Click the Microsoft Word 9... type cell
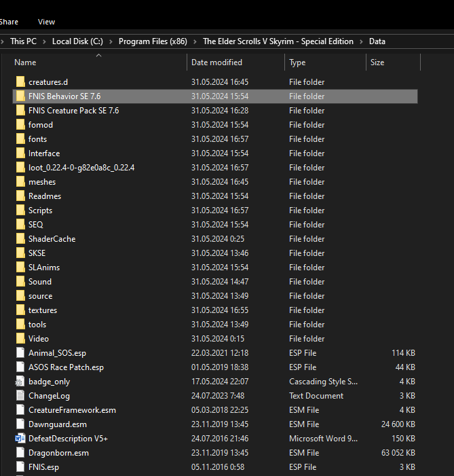 (323, 439)
